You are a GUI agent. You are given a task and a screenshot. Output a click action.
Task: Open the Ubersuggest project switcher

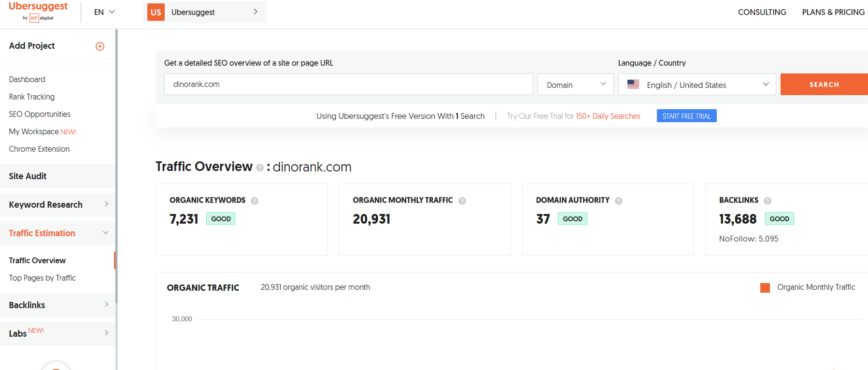click(205, 12)
